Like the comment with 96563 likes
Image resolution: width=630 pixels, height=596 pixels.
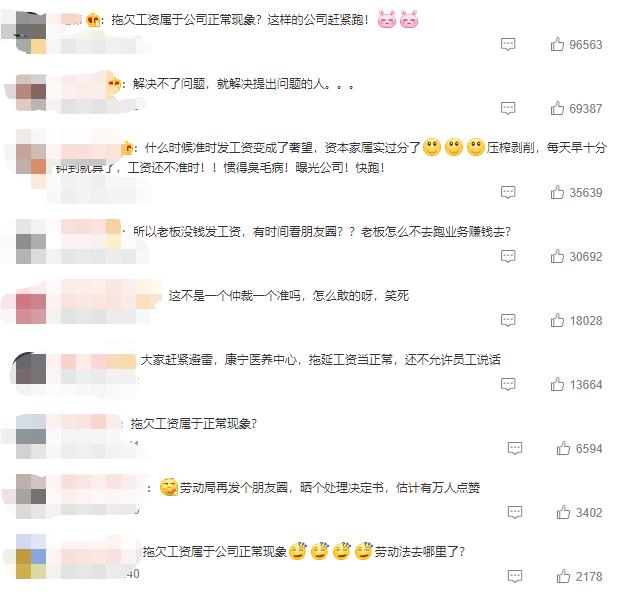pyautogui.click(x=557, y=44)
